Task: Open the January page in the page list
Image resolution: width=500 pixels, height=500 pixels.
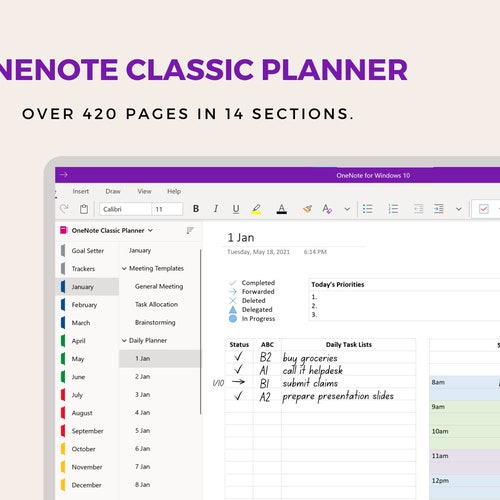Action: point(160,250)
